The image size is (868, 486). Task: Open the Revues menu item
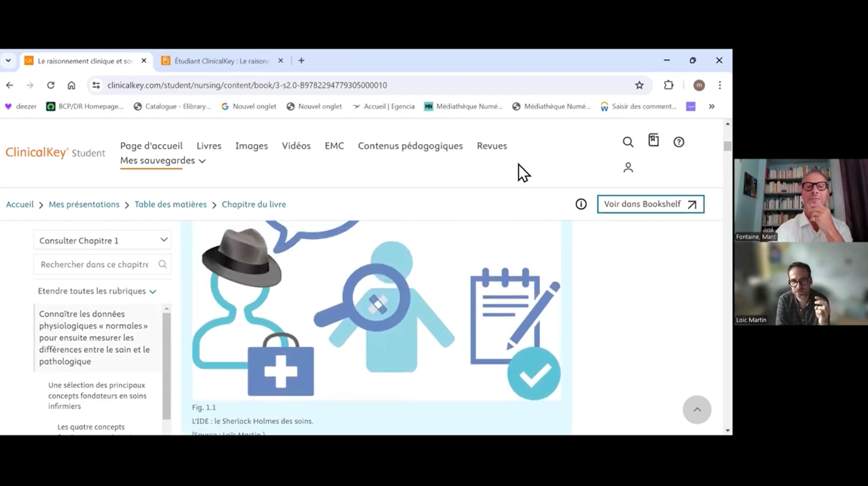(x=492, y=146)
